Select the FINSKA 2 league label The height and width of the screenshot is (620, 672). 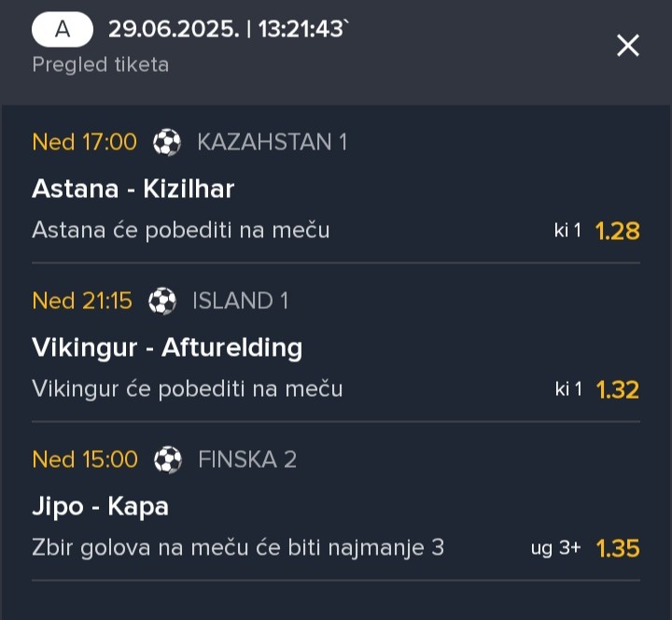(x=247, y=459)
